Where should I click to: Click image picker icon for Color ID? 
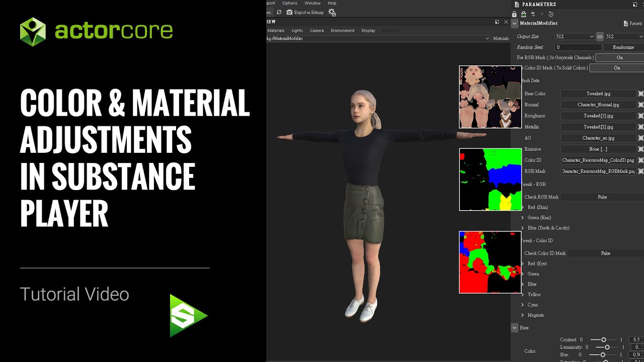click(x=641, y=160)
